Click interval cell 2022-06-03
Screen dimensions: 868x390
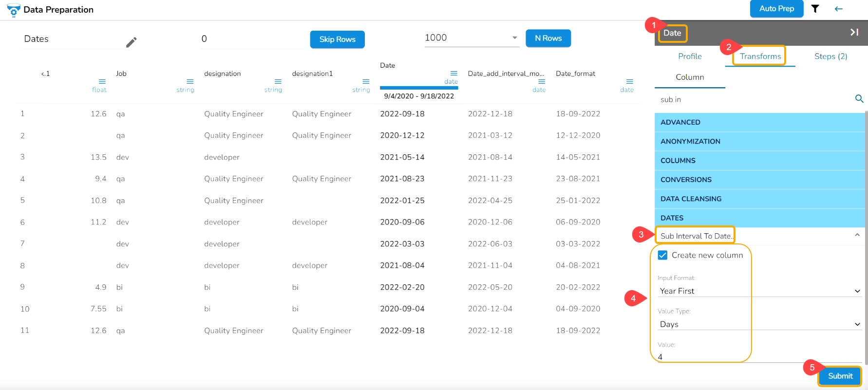(490, 244)
